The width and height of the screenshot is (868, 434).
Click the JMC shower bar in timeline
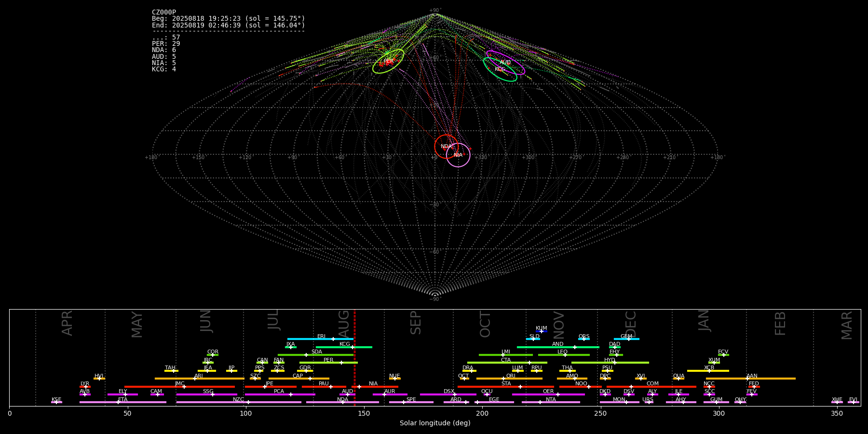pyautogui.click(x=179, y=387)
